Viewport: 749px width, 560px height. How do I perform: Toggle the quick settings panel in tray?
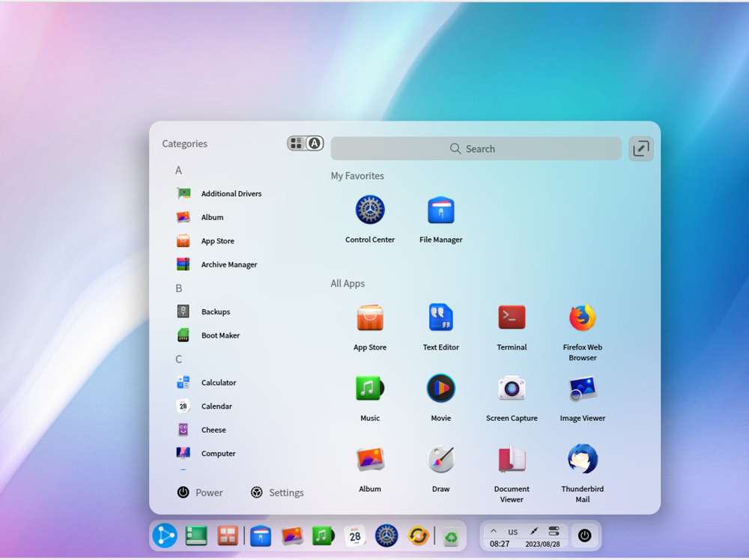click(554, 531)
